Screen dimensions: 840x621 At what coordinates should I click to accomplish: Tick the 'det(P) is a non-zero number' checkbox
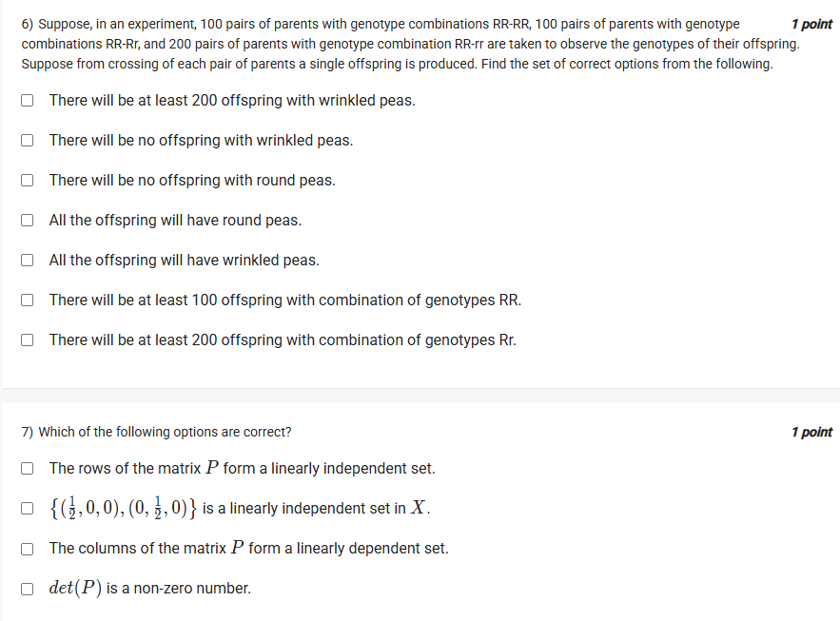point(29,588)
